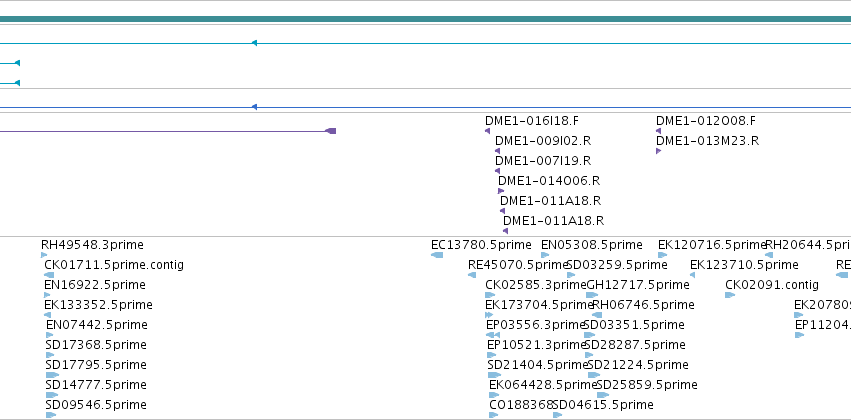This screenshot has width=851, height=420.
Task: Select the CK02091.contig feature label
Action: pyautogui.click(x=772, y=285)
